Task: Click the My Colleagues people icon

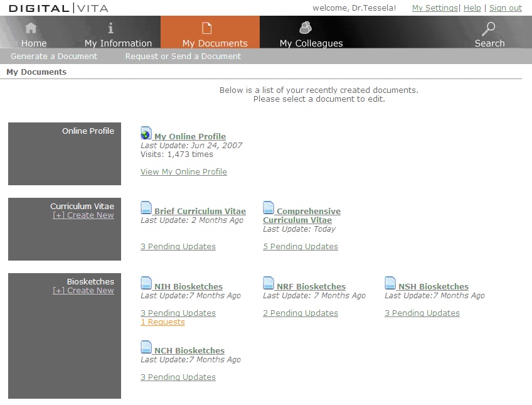Action: 306,28
